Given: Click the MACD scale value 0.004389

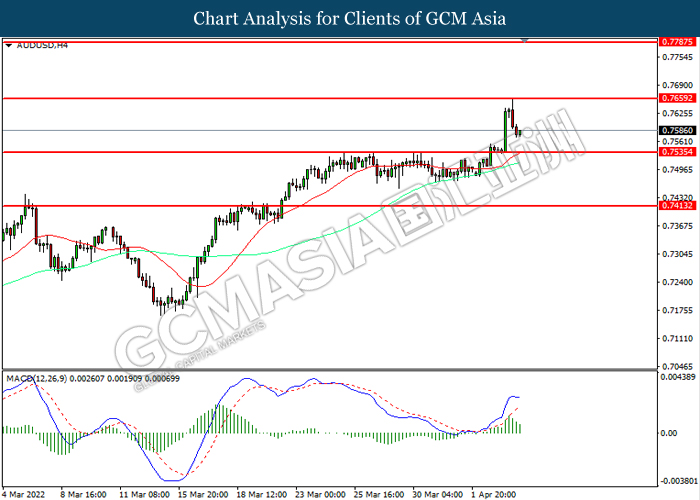Looking at the screenshot, I should pos(679,377).
